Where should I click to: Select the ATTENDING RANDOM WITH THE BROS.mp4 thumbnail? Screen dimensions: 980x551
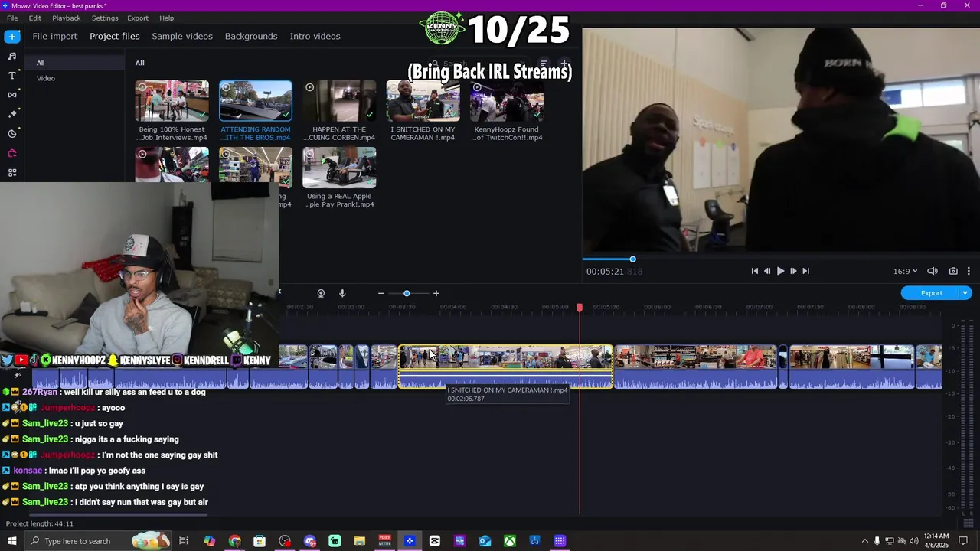pos(256,100)
